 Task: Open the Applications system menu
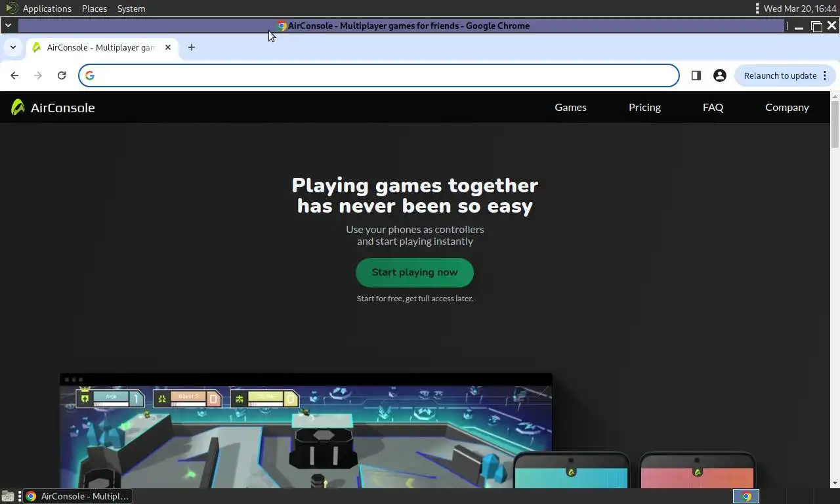[x=47, y=9]
